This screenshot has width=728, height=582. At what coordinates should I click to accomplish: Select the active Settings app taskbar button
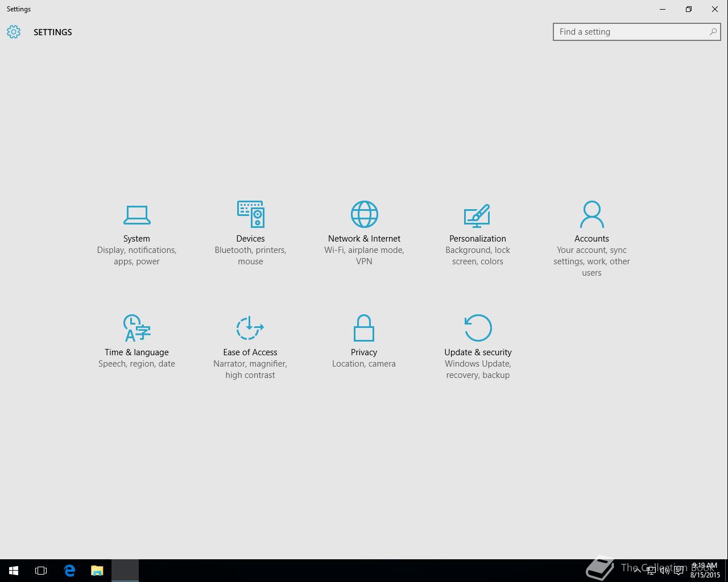coord(125,571)
